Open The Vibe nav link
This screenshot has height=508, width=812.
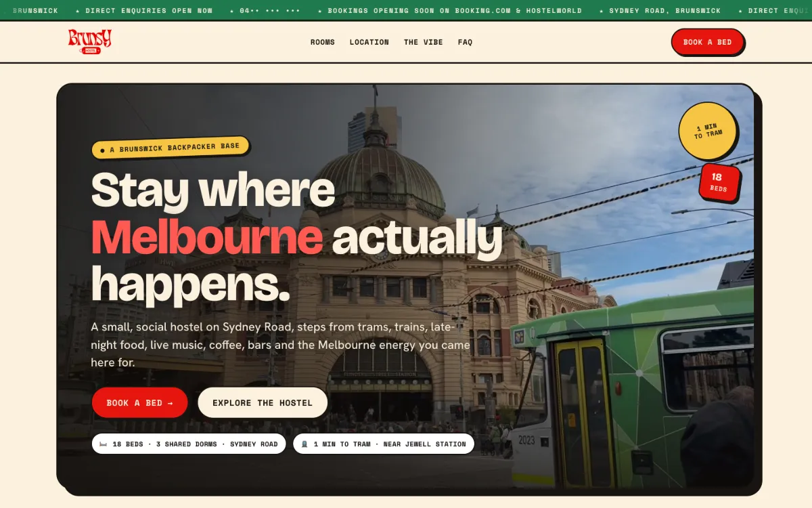pos(424,42)
